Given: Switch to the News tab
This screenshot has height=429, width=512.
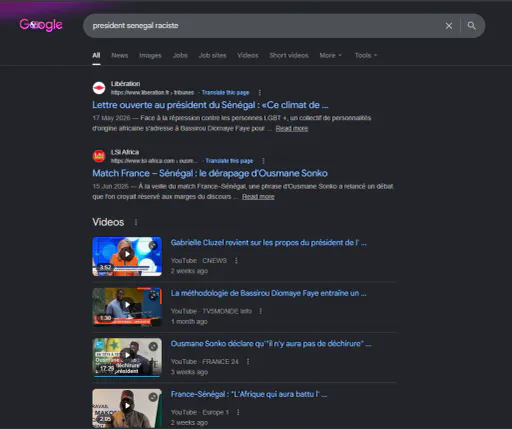Looking at the screenshot, I should (120, 55).
